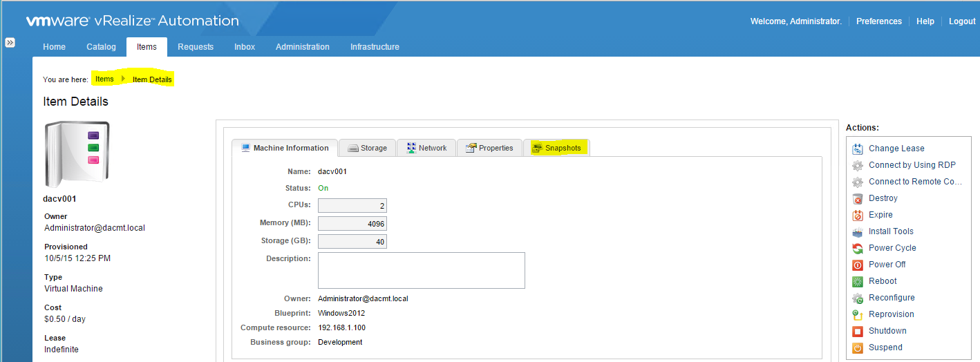
Task: Click the compute resource 192.168.1.100
Action: pos(341,327)
